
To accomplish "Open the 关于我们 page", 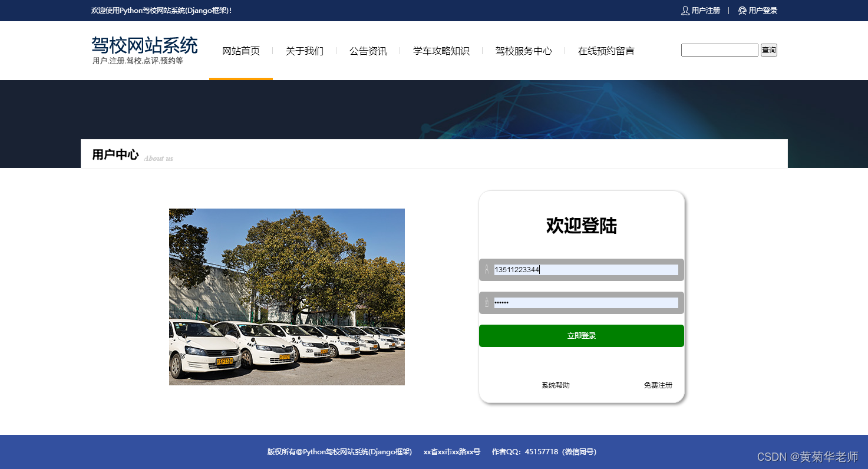I will click(304, 51).
